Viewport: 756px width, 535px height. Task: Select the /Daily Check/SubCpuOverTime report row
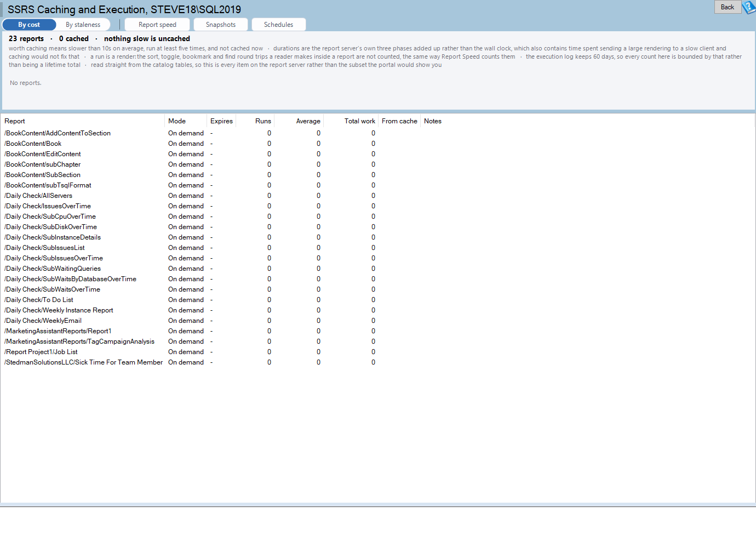[x=378, y=217]
